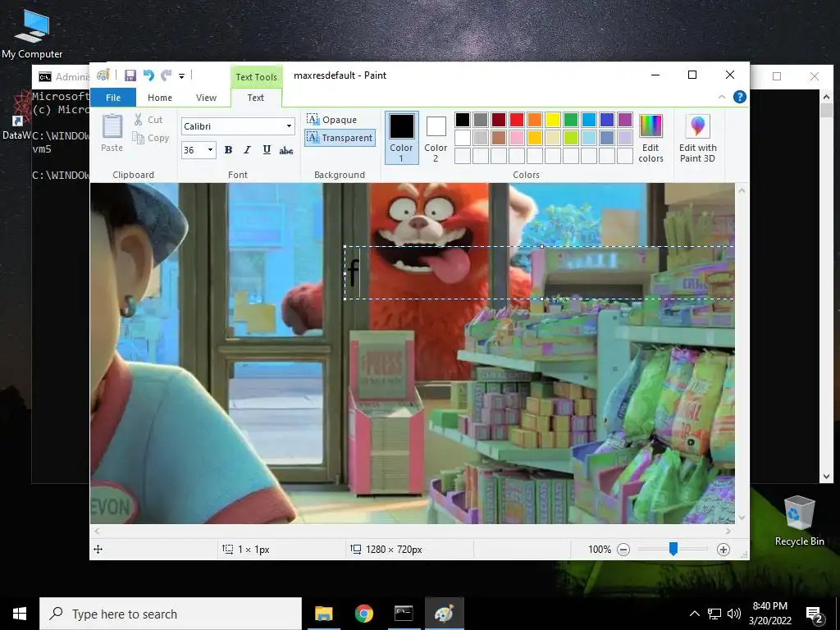Switch to Command Prompt on the taskbar
The image size is (840, 630).
pos(404,614)
